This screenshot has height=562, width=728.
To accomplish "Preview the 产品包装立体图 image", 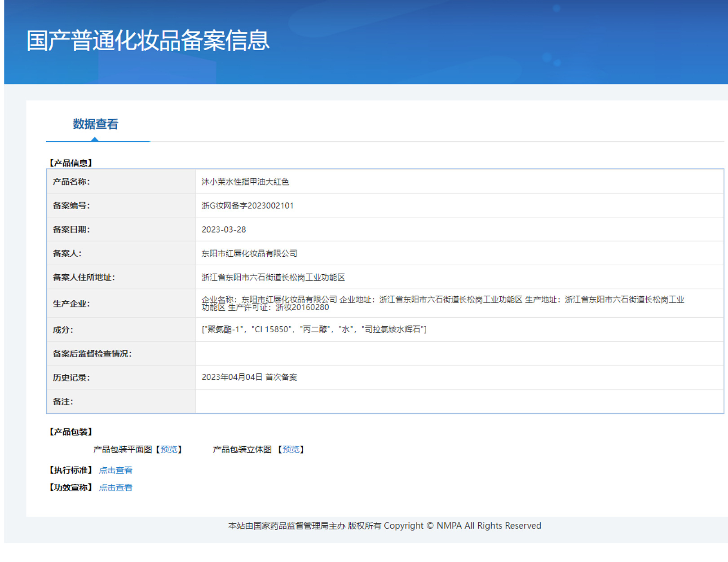I will tap(291, 449).
